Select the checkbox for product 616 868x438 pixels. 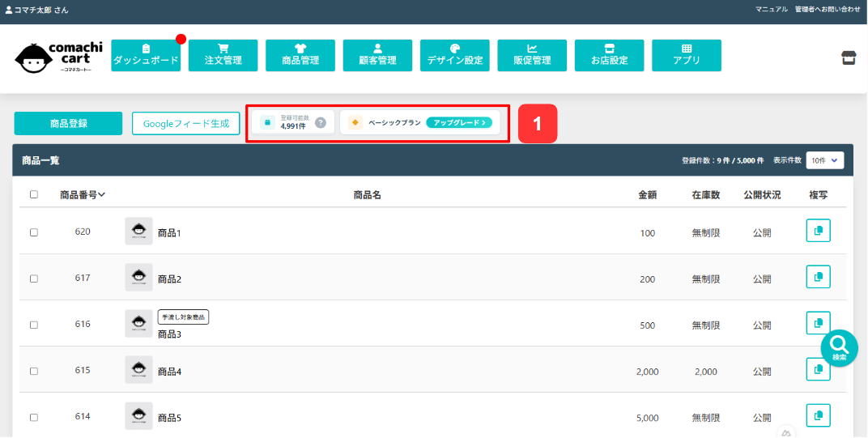34,325
